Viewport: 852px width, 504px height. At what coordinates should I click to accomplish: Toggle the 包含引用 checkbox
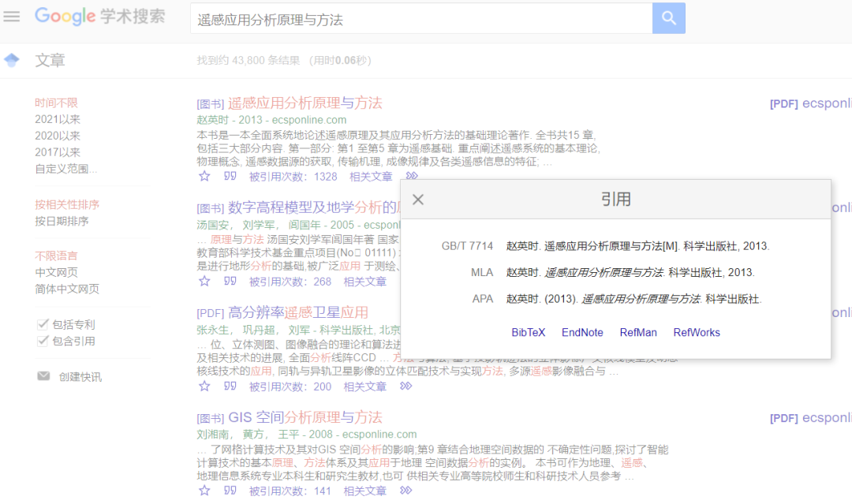click(43, 341)
